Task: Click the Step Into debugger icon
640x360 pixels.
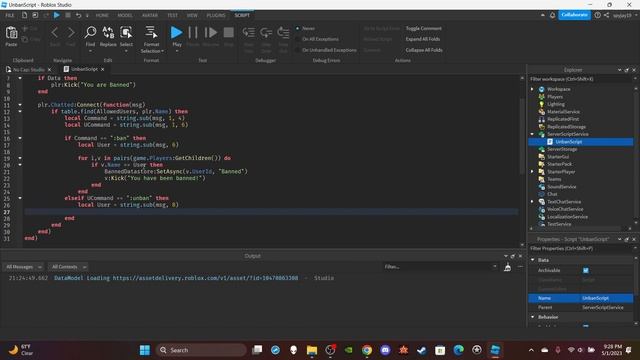Action: pyautogui.click(x=249, y=32)
